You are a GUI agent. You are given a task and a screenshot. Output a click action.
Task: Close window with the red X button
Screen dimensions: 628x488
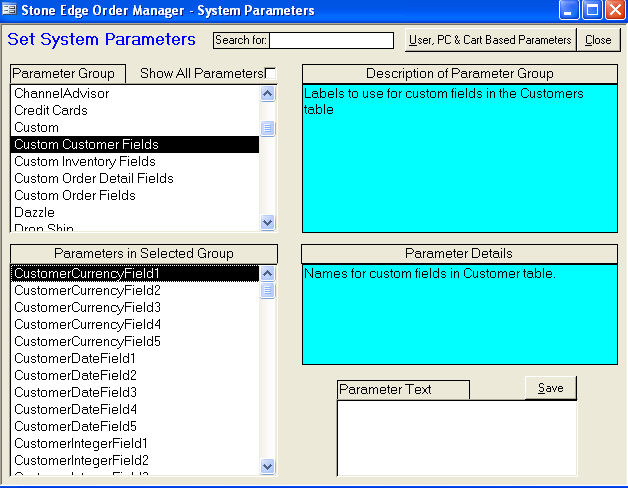point(616,10)
